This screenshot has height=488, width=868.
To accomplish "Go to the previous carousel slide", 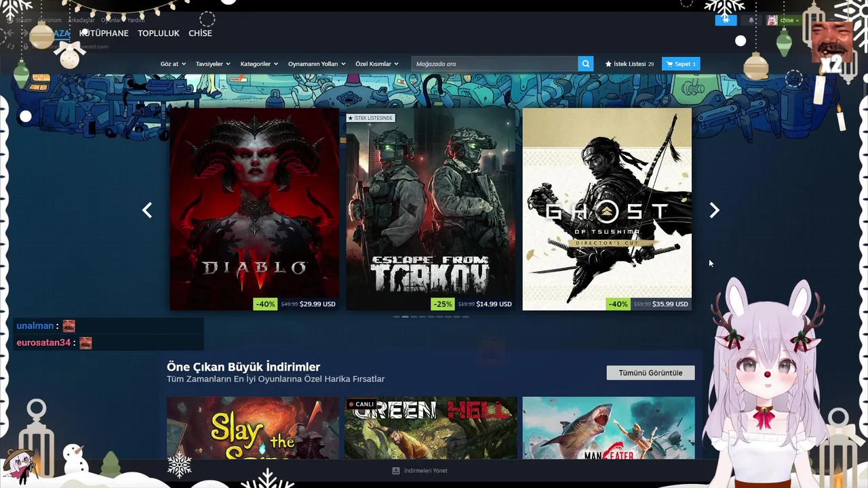I will (147, 210).
